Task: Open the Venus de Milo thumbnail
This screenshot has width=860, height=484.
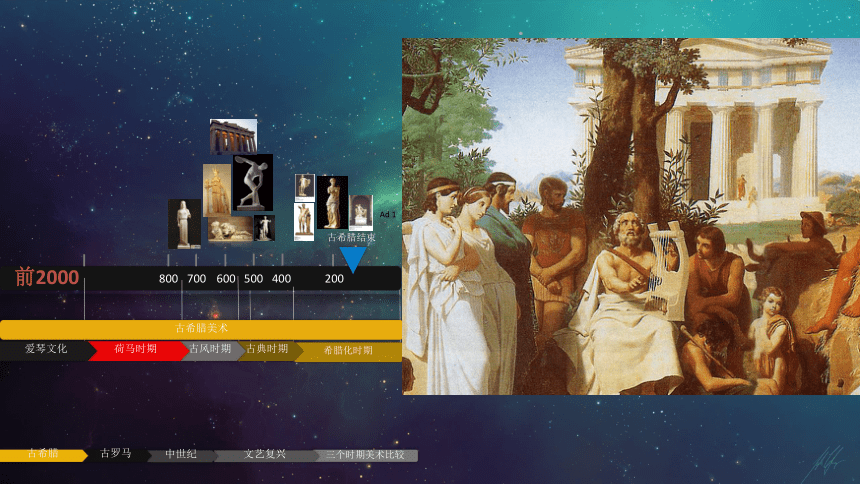Action: [332, 202]
